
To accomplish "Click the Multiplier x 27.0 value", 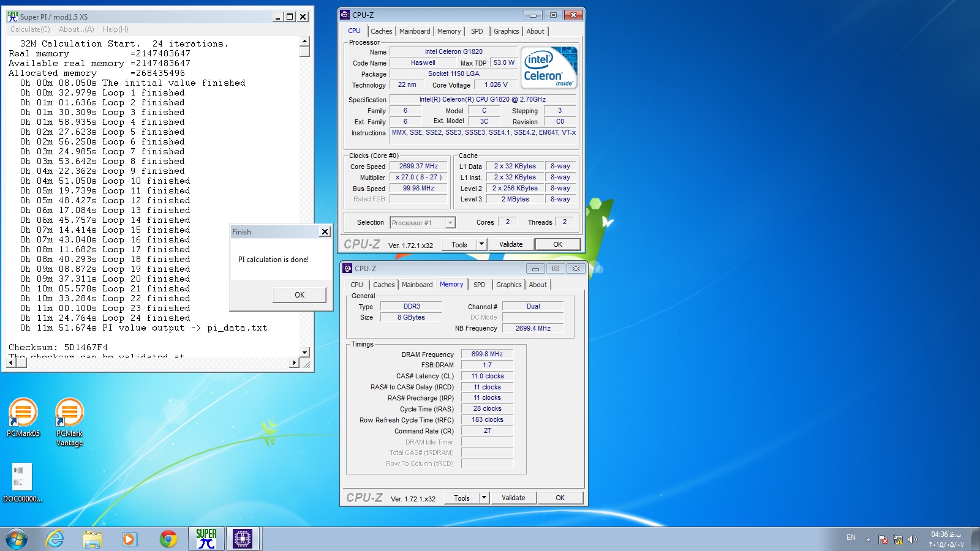I will (x=418, y=177).
